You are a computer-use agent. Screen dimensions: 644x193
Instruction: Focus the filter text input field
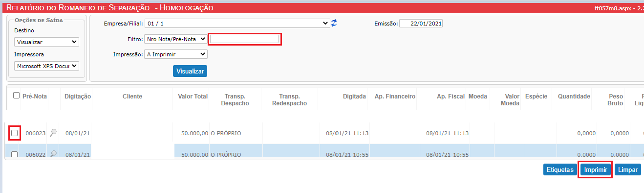tap(244, 39)
